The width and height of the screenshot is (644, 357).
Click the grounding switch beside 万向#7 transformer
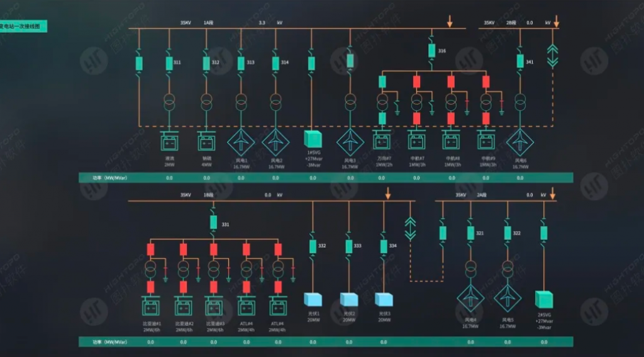397,108
